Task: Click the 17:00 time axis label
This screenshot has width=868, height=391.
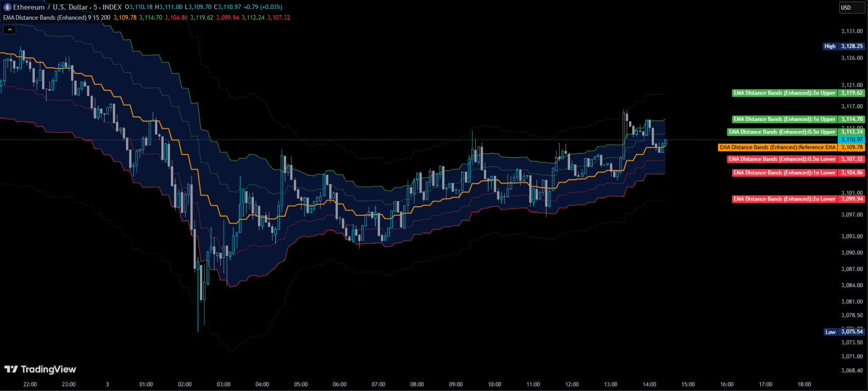Action: tap(766, 384)
